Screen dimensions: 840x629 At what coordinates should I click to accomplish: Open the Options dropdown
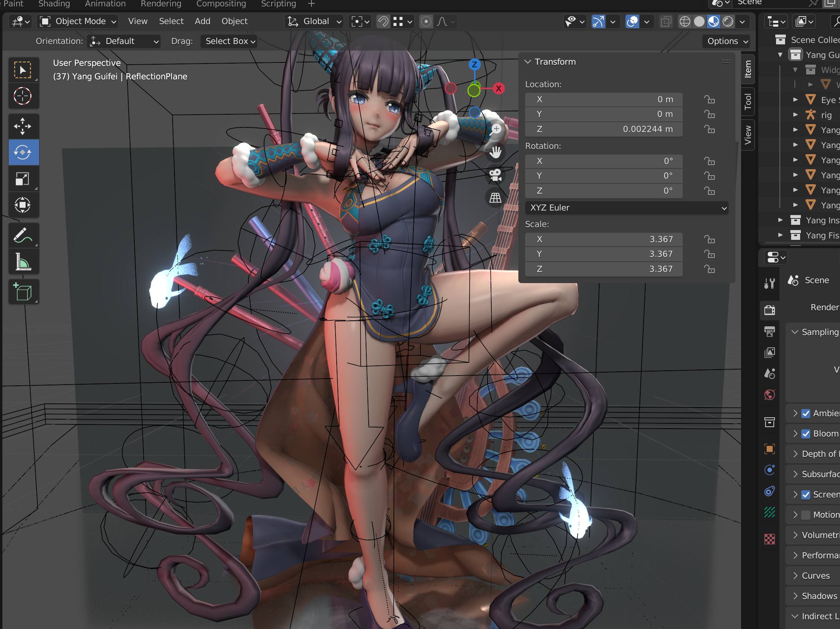pyautogui.click(x=727, y=41)
